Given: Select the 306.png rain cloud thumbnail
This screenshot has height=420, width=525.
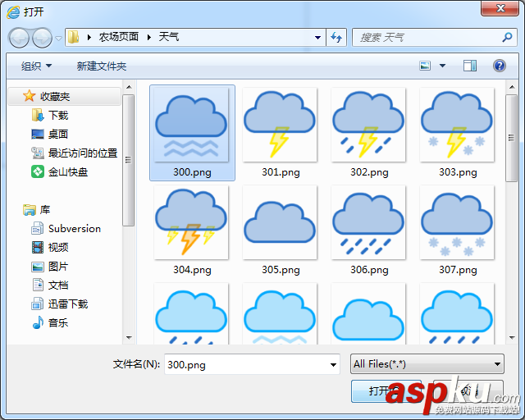Looking at the screenshot, I should tap(368, 222).
